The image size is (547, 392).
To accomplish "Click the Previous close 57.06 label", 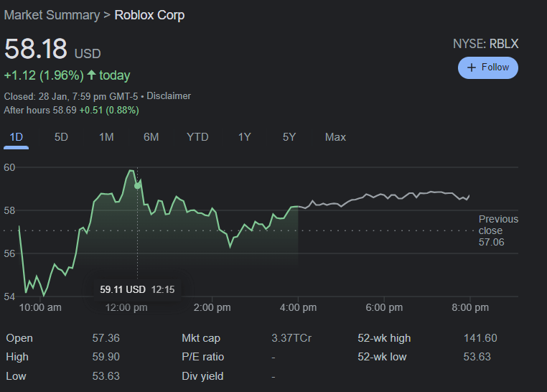I will 498,230.
